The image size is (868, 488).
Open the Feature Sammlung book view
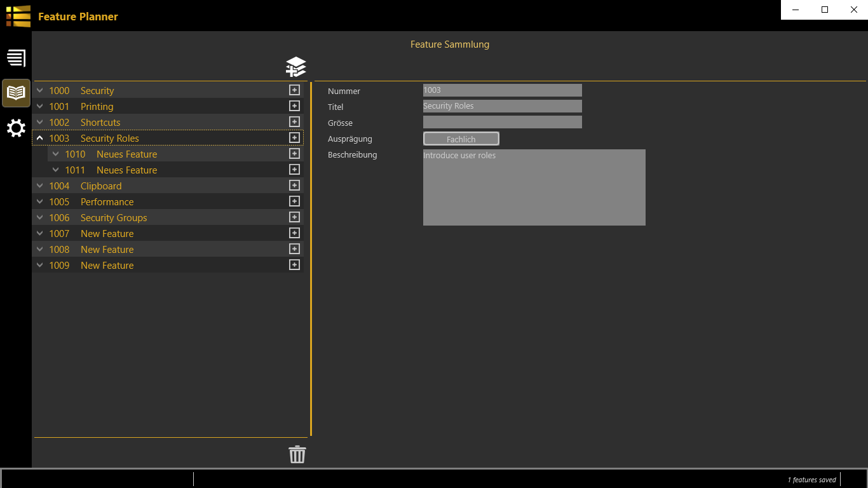16,93
